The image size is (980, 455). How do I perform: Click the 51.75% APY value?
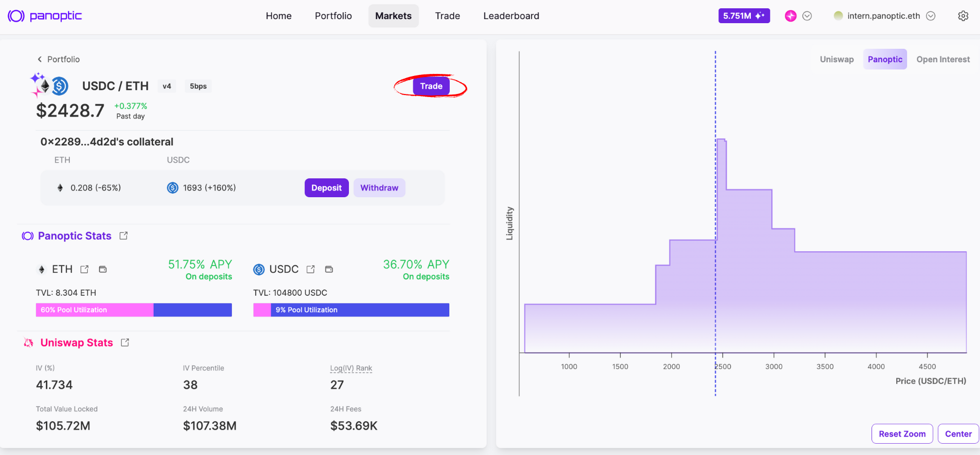[x=200, y=264]
